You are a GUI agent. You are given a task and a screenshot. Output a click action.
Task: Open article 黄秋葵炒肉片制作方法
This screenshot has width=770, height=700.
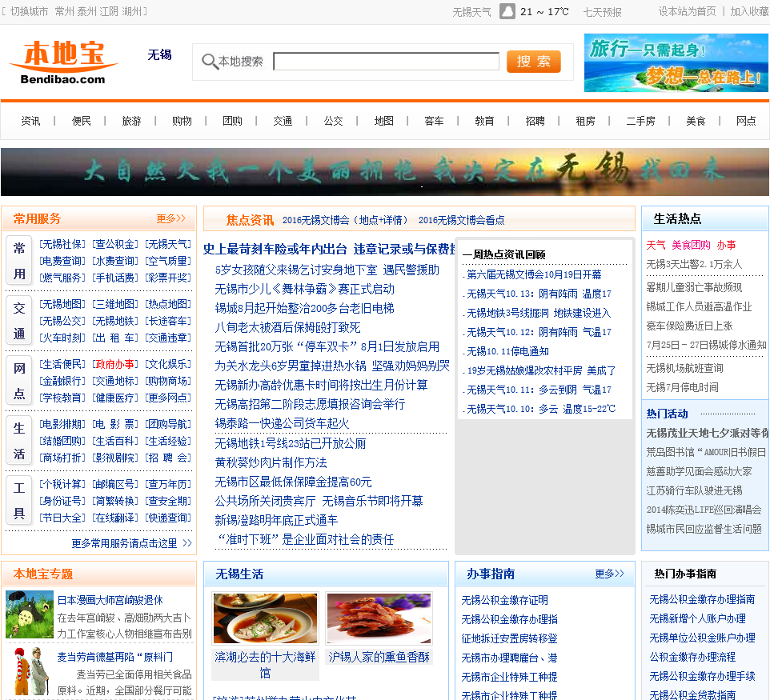[x=271, y=462]
